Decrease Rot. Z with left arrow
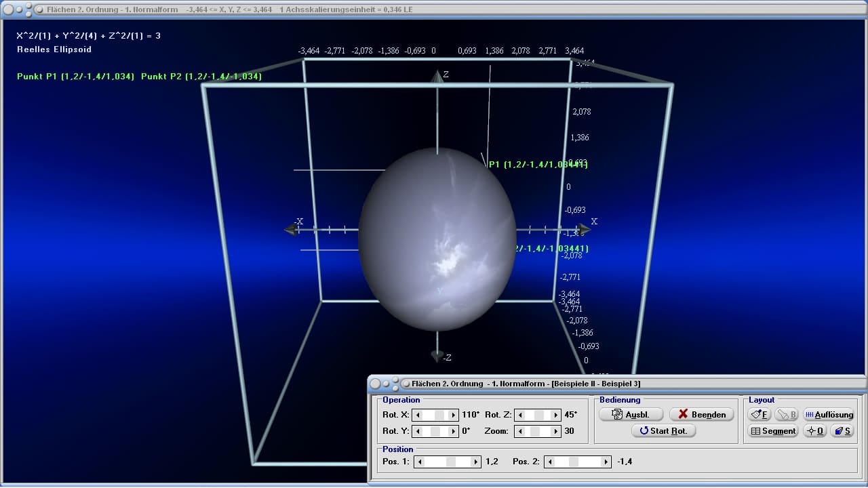Screen dimensions: 868x488 pos(520,415)
